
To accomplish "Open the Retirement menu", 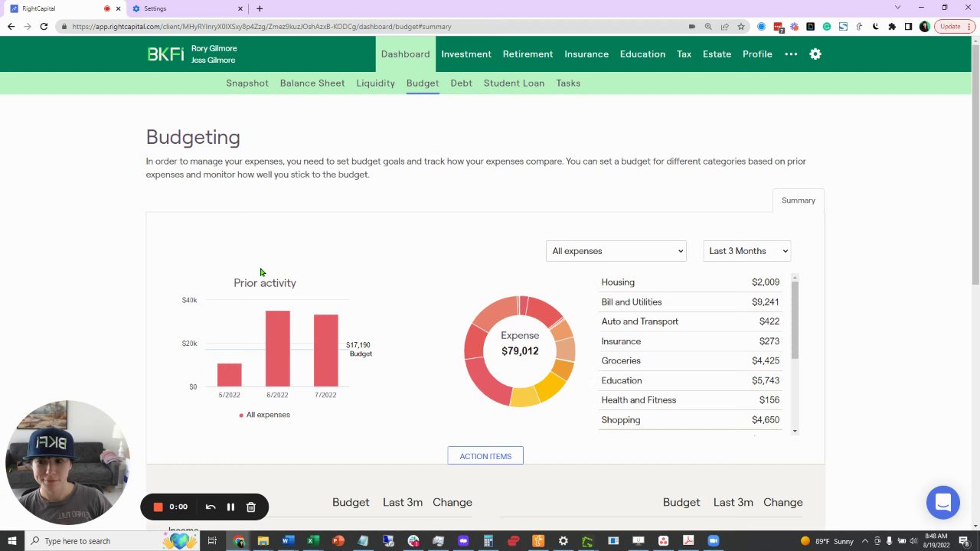I will (x=528, y=54).
